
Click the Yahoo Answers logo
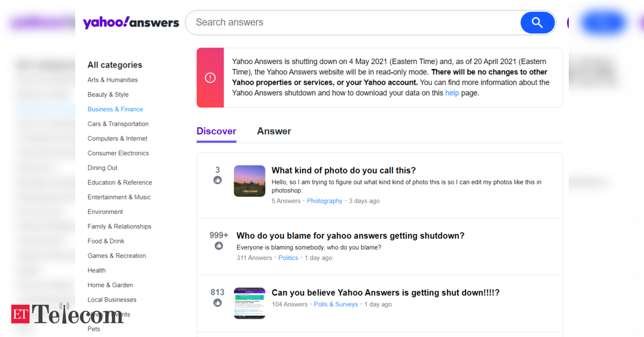coord(131,23)
